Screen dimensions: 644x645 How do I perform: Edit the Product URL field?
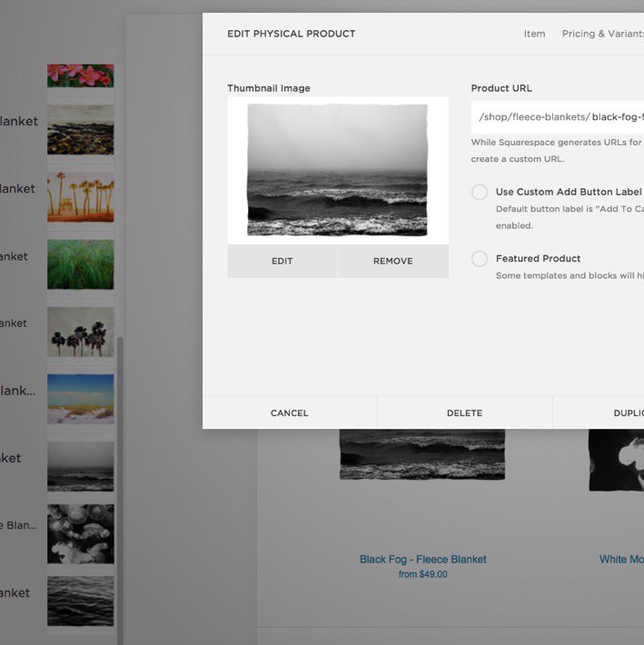pyautogui.click(x=557, y=117)
